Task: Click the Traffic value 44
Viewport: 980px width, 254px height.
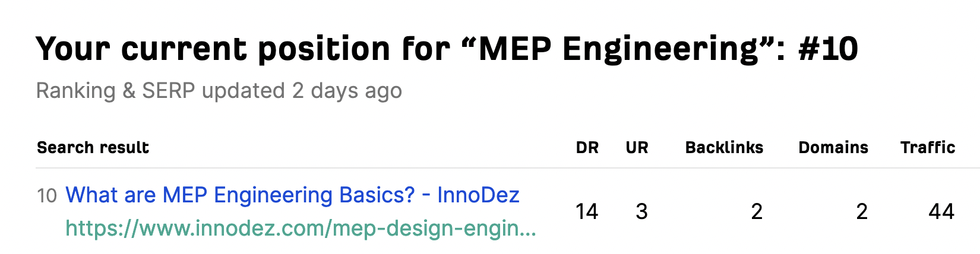Action: tap(941, 212)
